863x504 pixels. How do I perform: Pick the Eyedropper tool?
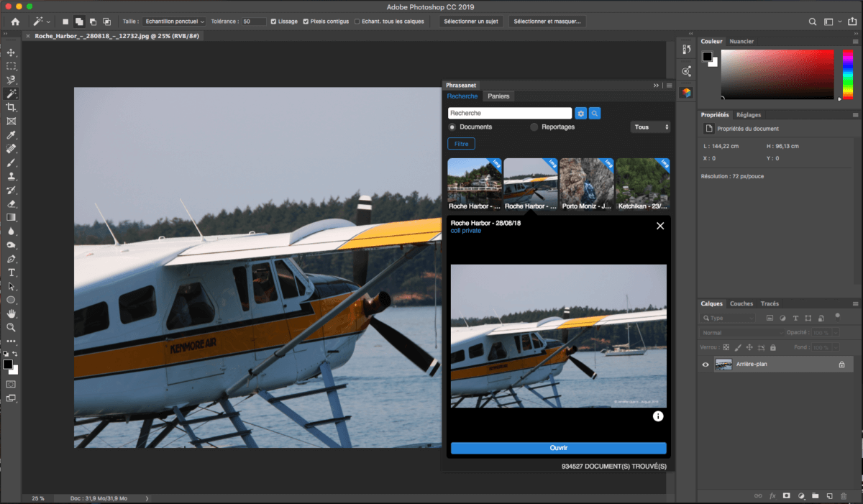11,134
